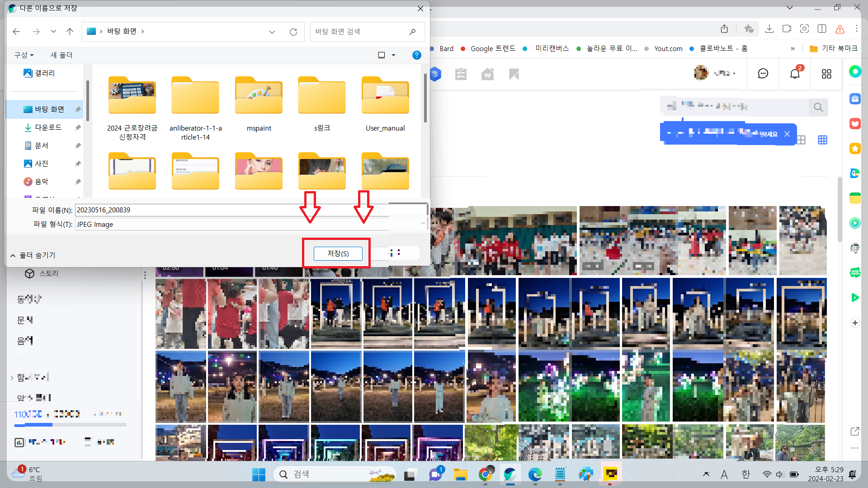Screen dimensions: 868x488
Task: Open the apps grid icon
Action: coord(826,74)
